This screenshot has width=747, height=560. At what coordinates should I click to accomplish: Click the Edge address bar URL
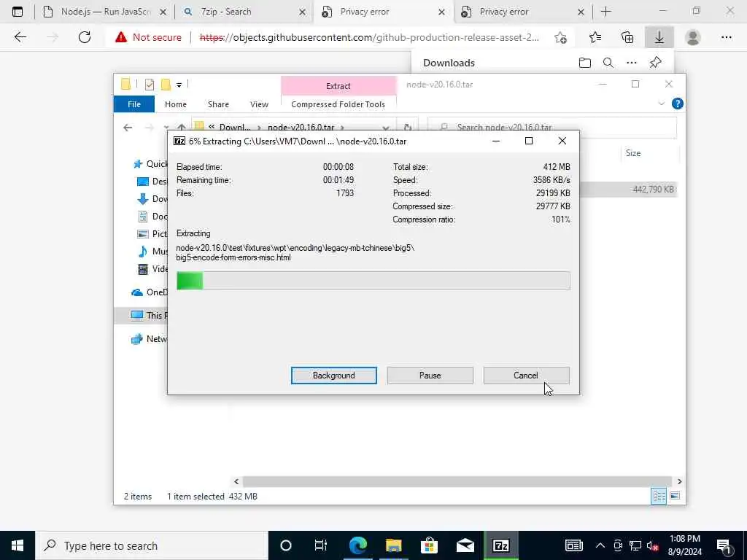[x=369, y=37]
